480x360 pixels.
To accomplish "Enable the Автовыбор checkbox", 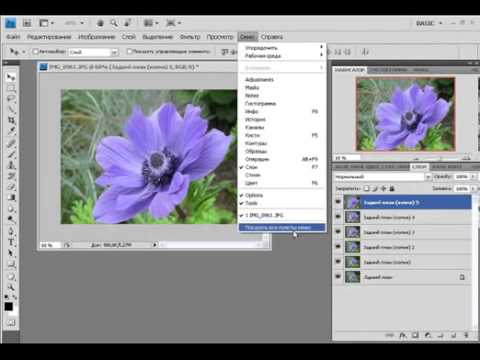I will 35,51.
